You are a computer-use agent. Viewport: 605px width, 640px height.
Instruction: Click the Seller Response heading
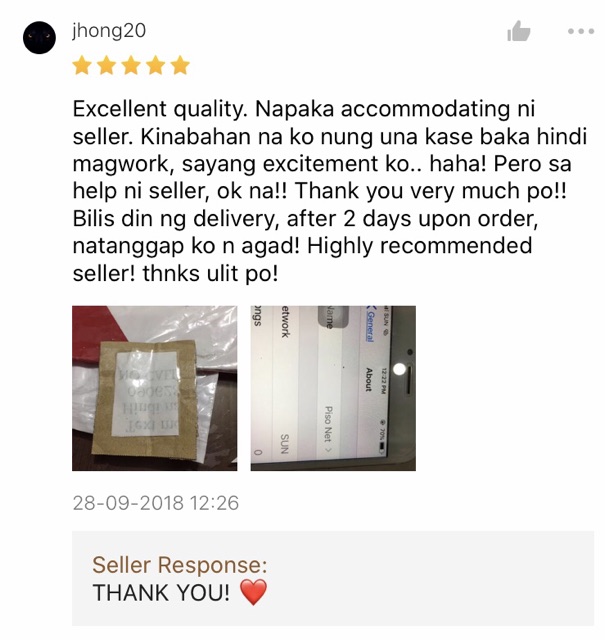point(180,565)
